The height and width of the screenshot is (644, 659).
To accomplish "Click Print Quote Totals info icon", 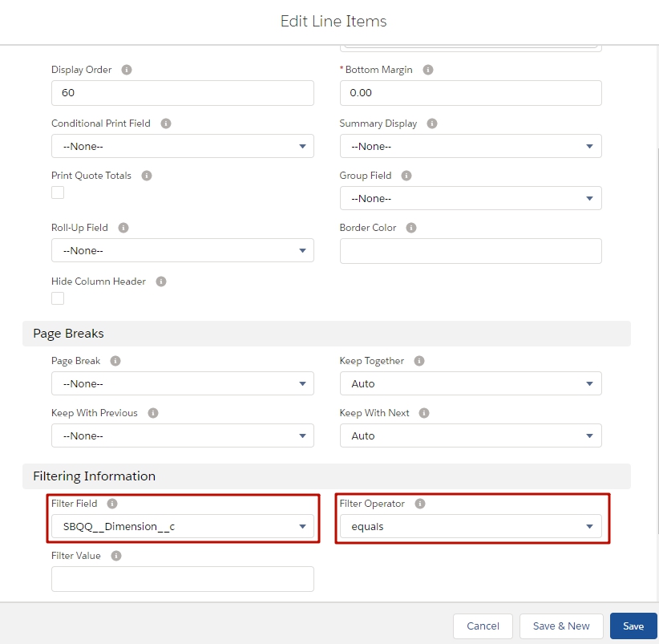I will point(146,176).
